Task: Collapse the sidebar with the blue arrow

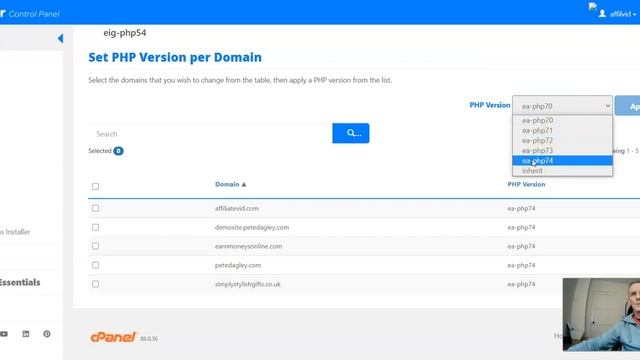Action: (60, 38)
